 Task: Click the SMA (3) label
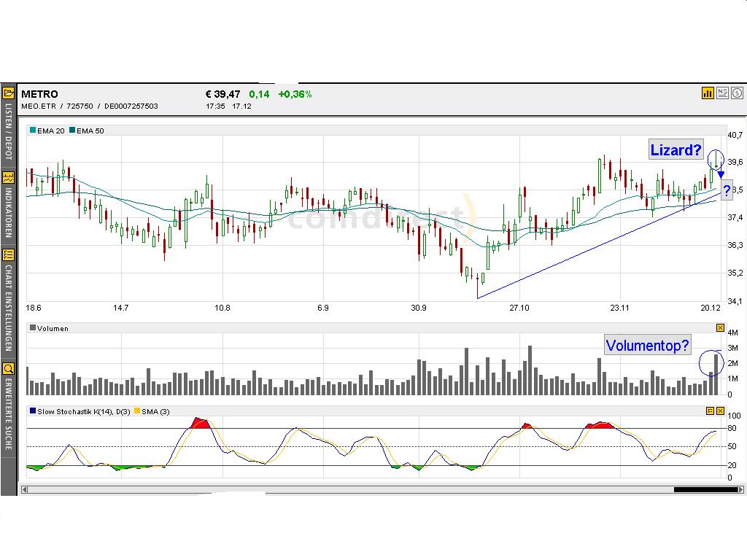155,411
